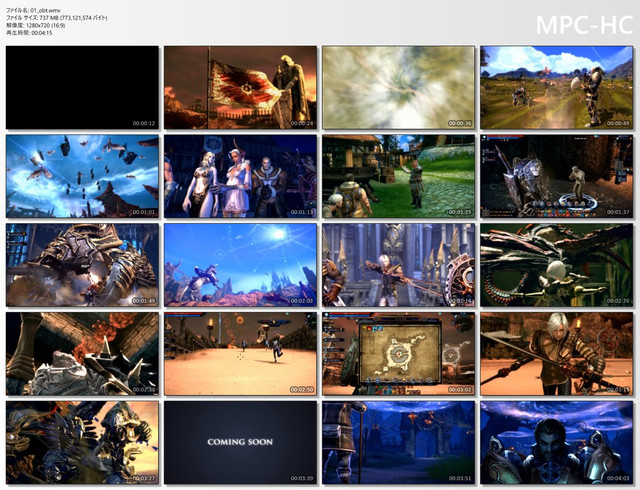
Task: Select the grassy field thumbnail at 00:00:49
Action: pyautogui.click(x=557, y=87)
